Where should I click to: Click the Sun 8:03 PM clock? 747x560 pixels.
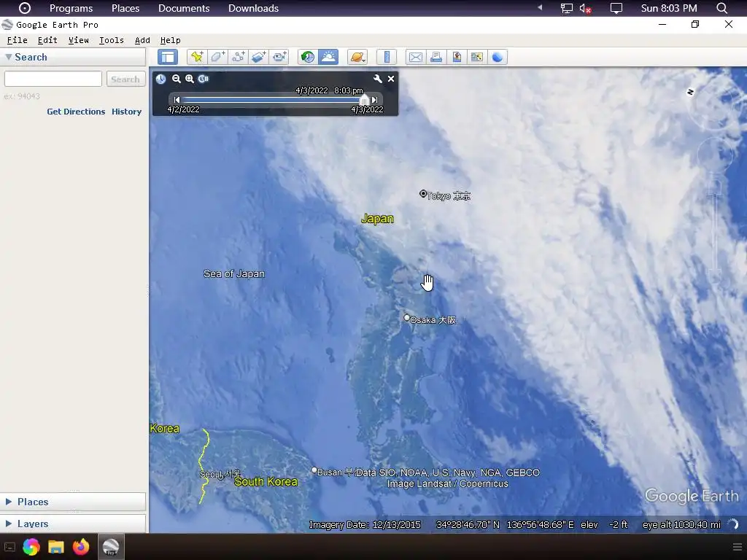[669, 8]
